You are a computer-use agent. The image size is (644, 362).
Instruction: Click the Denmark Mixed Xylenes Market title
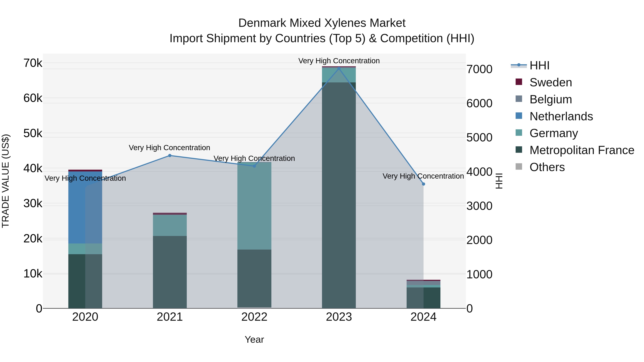[x=322, y=23]
